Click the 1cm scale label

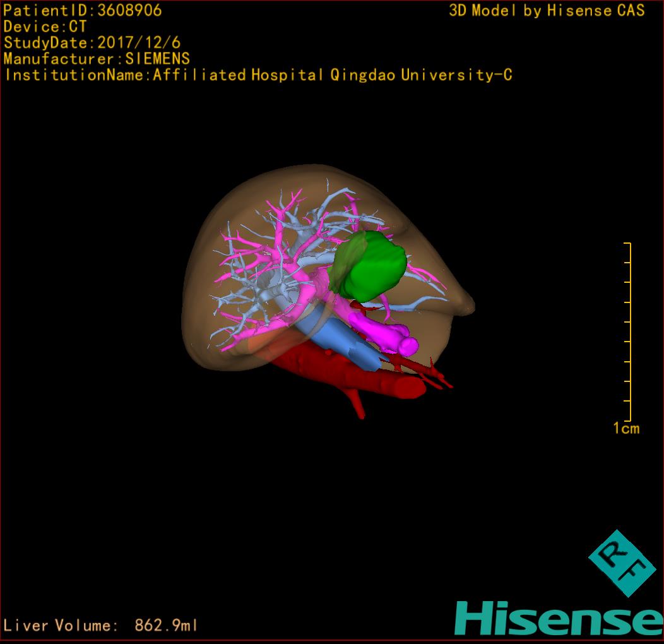[625, 429]
